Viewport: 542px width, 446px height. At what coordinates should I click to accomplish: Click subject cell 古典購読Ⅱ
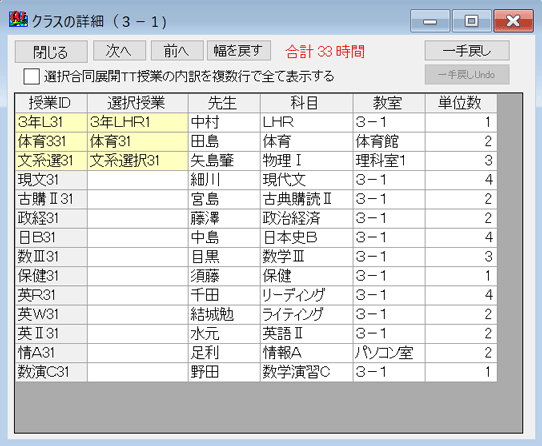[307, 199]
